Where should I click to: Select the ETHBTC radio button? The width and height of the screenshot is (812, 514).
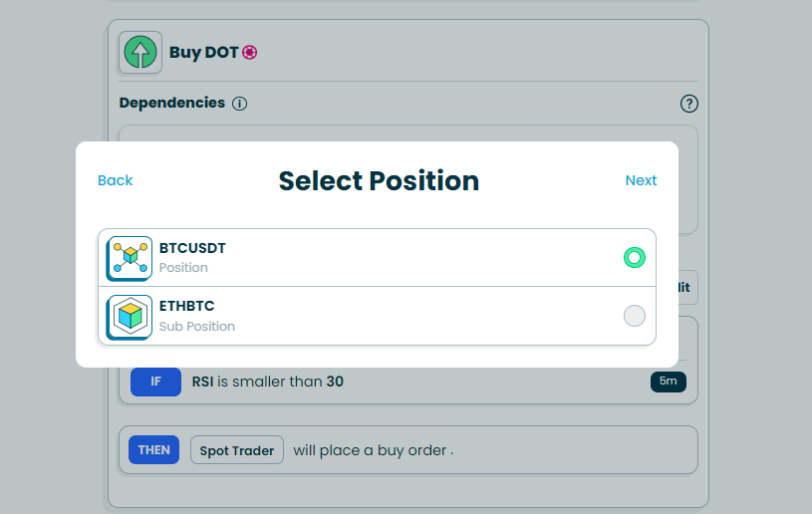pyautogui.click(x=634, y=316)
